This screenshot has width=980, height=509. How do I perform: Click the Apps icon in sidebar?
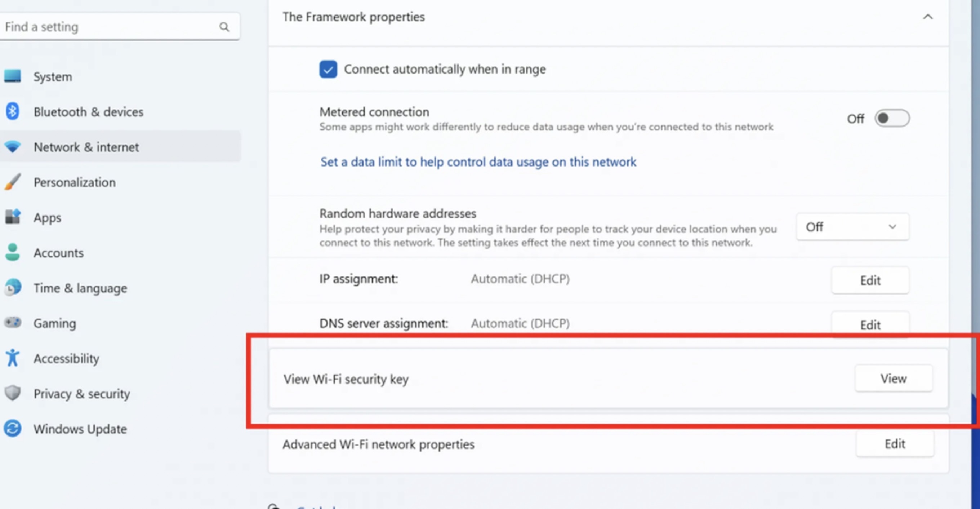13,217
